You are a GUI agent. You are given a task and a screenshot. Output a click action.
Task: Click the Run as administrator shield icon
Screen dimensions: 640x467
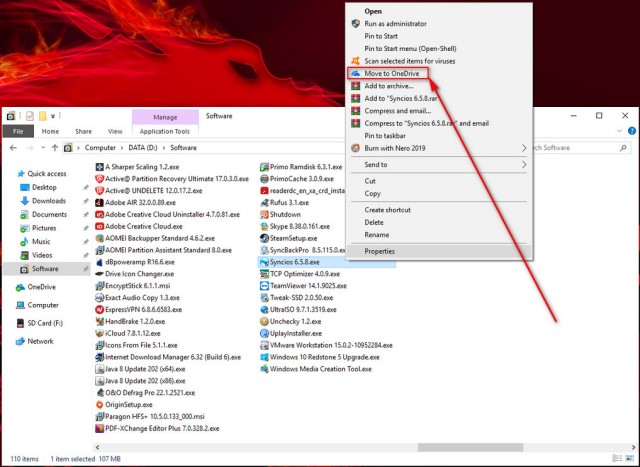pyautogui.click(x=356, y=24)
